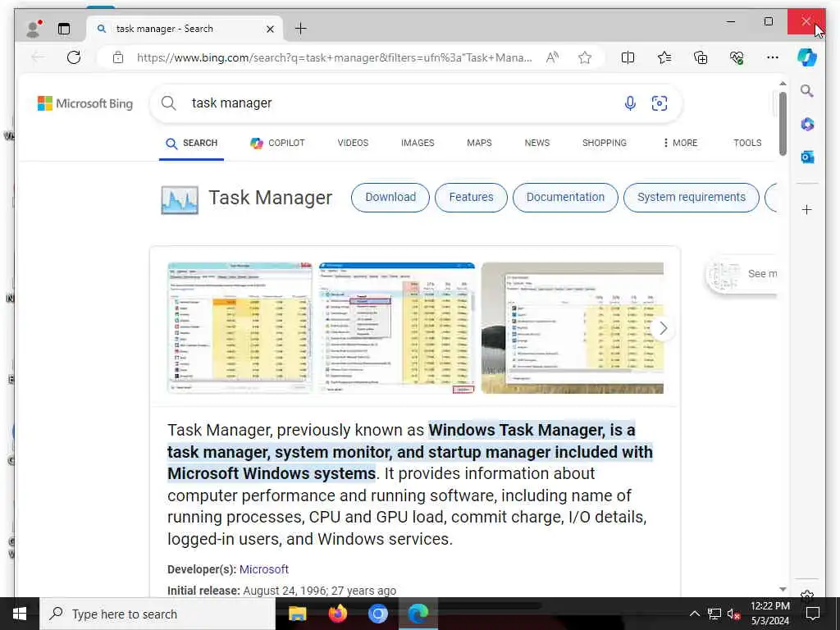Open the first Task Manager screenshot thumbnail
Screen dimensions: 840x630
pos(240,328)
